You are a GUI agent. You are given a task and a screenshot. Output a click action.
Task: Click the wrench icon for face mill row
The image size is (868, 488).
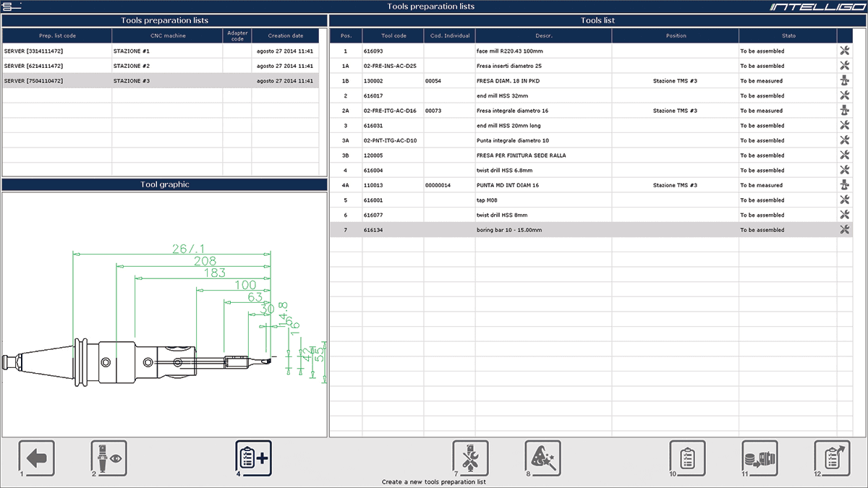point(843,51)
